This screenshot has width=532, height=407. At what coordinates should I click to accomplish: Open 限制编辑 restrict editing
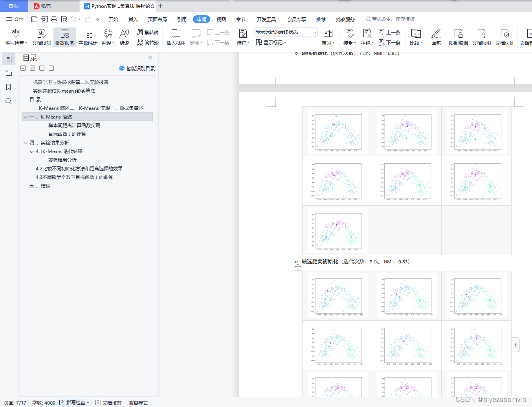pos(459,37)
